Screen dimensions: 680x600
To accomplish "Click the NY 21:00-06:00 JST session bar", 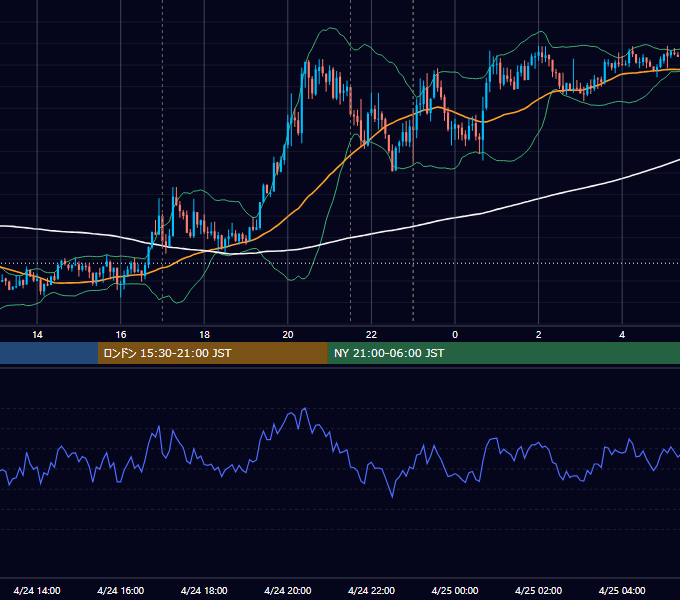I will [x=503, y=353].
